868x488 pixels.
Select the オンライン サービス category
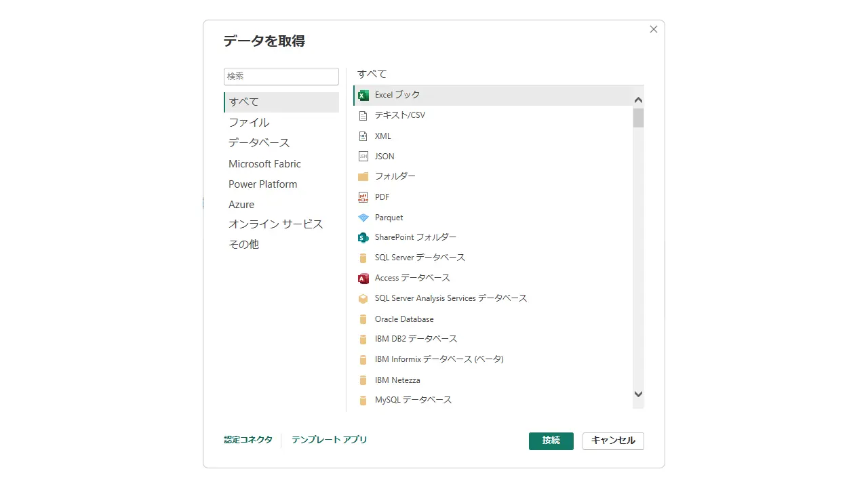(x=275, y=224)
